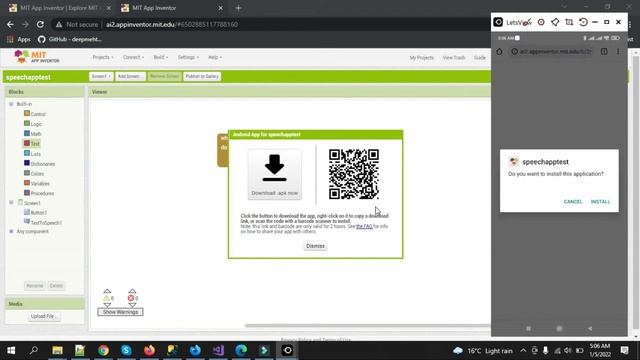Open the Projects menu
The height and width of the screenshot is (360, 640).
(x=103, y=58)
